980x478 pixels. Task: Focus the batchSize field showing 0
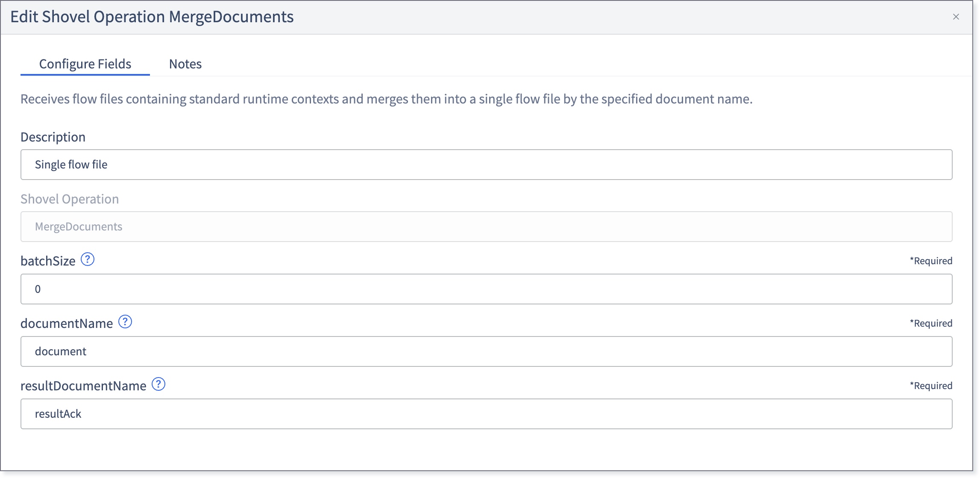pyautogui.click(x=486, y=289)
